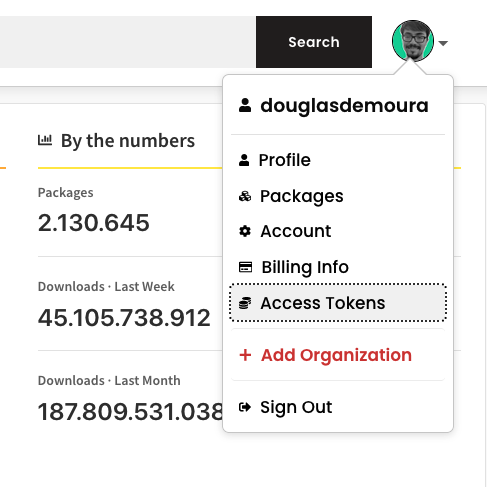Click the Packages stat label
This screenshot has height=487, width=487.
click(66, 193)
